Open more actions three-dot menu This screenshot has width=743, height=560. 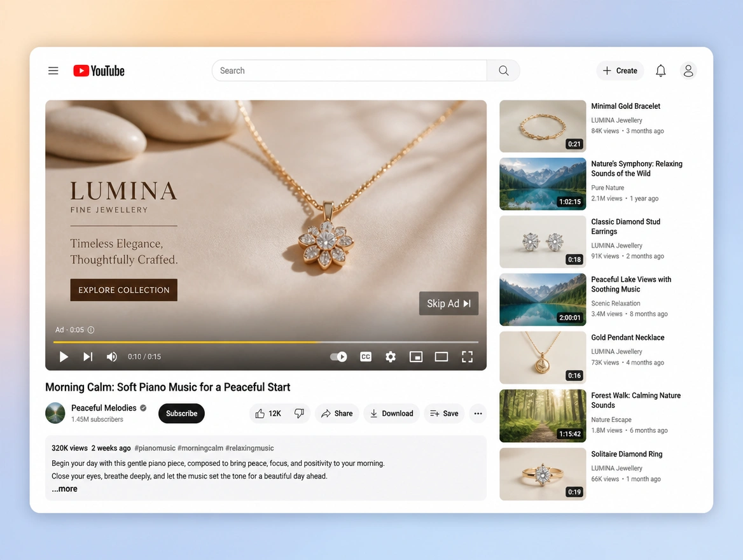click(478, 414)
